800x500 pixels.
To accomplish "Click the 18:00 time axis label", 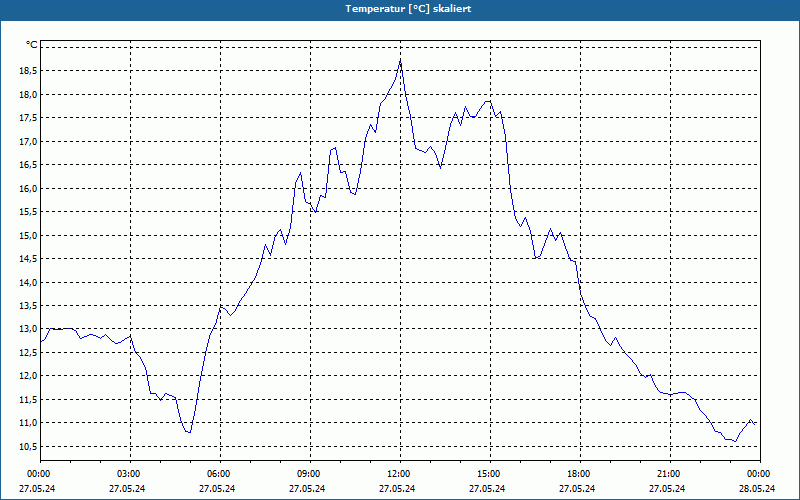I will [x=580, y=474].
